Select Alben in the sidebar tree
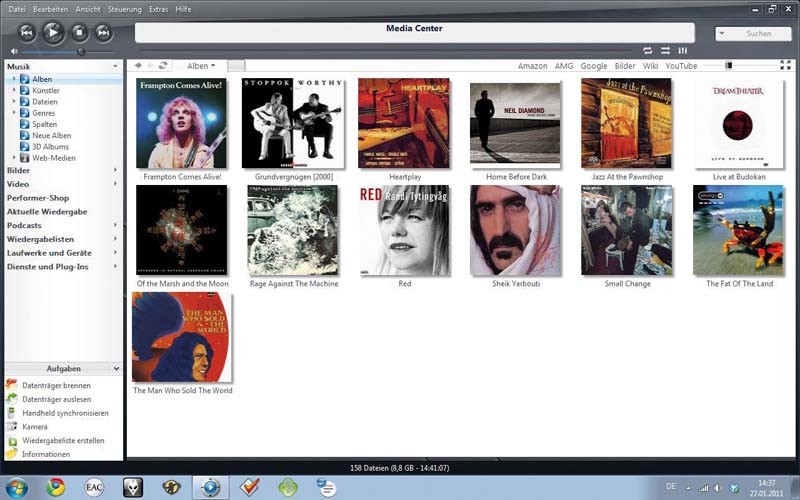800x500 pixels. pos(42,79)
